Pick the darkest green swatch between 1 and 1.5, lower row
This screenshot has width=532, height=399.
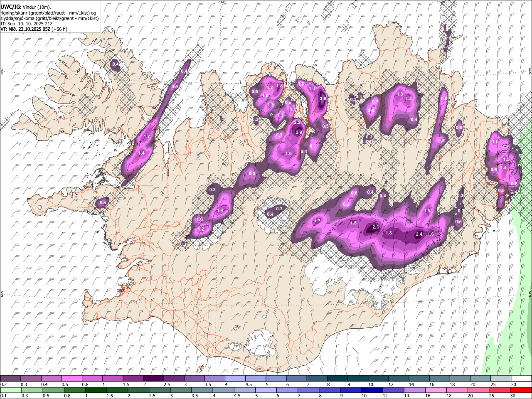tap(96, 390)
